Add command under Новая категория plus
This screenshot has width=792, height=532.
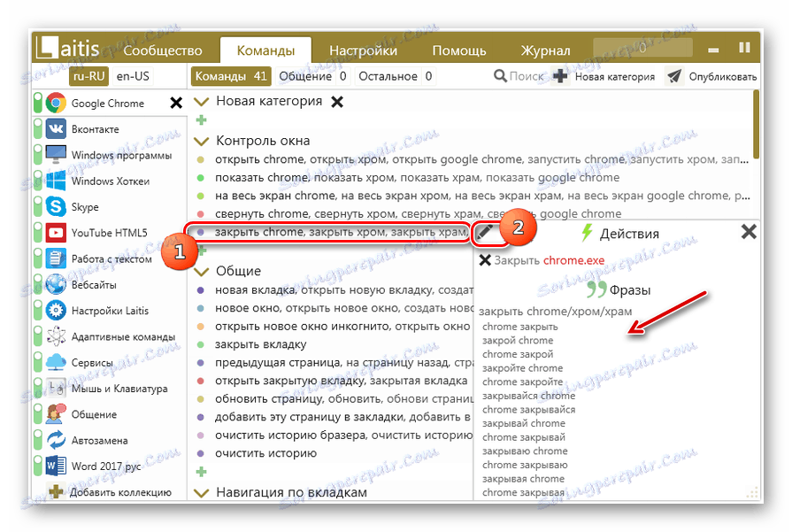(201, 120)
